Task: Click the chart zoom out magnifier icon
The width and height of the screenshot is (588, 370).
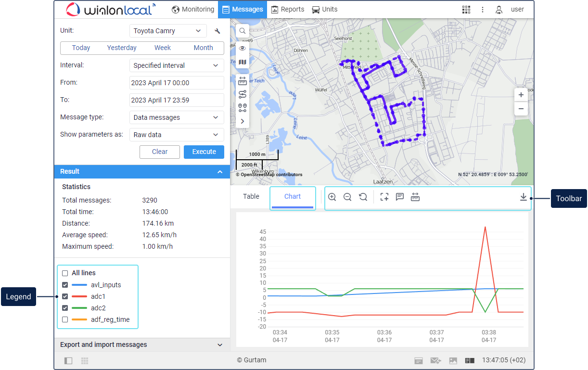Action: pos(347,197)
